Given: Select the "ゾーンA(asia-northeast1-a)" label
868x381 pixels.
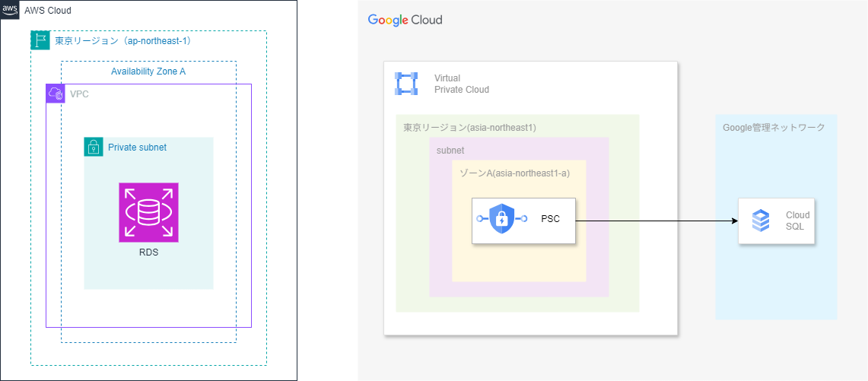Looking at the screenshot, I should [x=515, y=173].
